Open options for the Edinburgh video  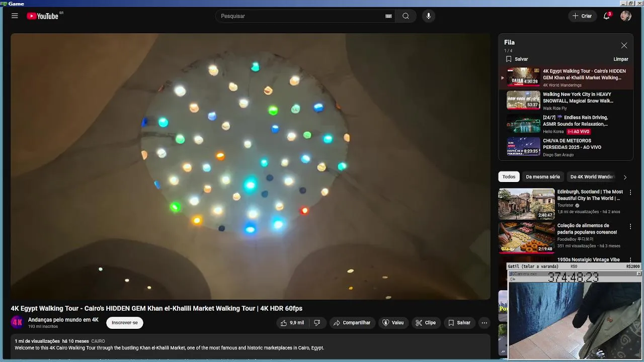coord(630,193)
